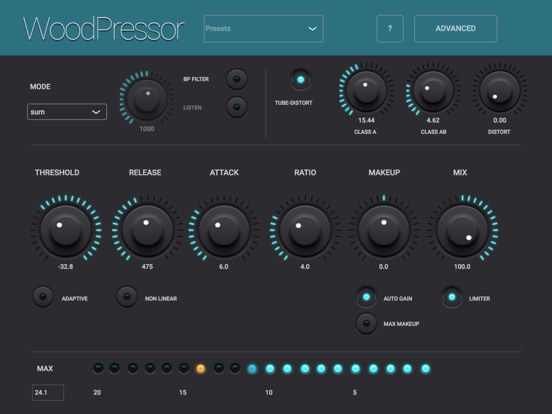552x414 pixels.
Task: Click the Mix knob showing 100.0
Action: click(462, 231)
